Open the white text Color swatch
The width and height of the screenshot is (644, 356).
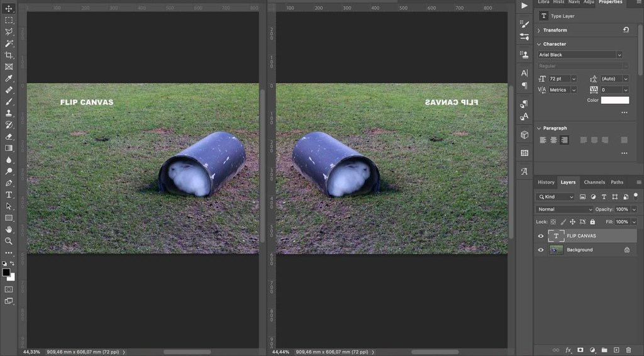[614, 100]
